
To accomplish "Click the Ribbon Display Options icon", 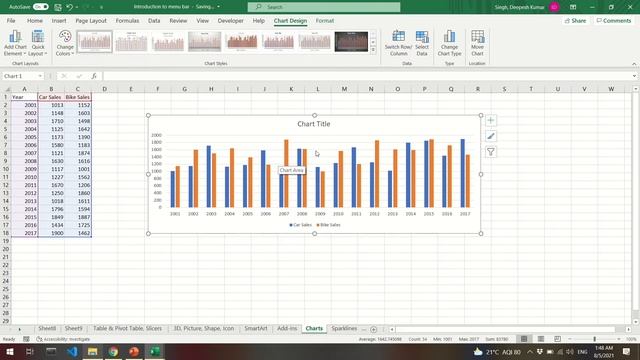I will (x=573, y=7).
